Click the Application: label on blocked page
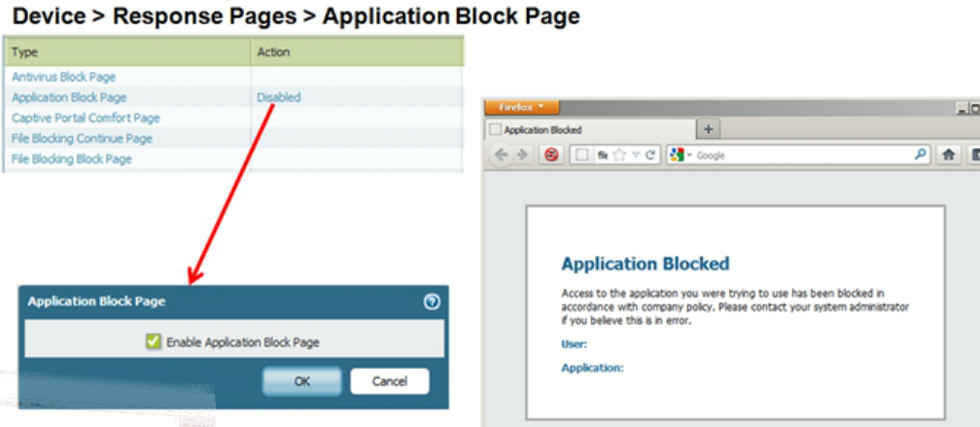 coord(592,368)
